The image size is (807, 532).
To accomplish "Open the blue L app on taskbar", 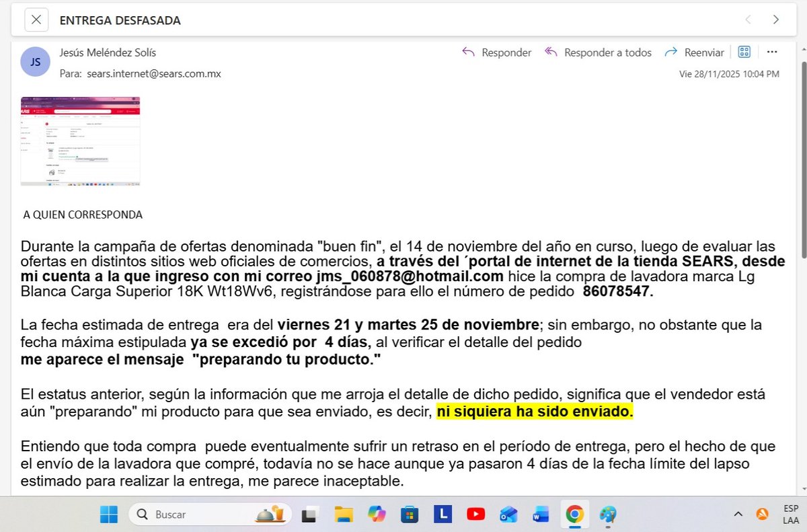I will click(x=442, y=515).
